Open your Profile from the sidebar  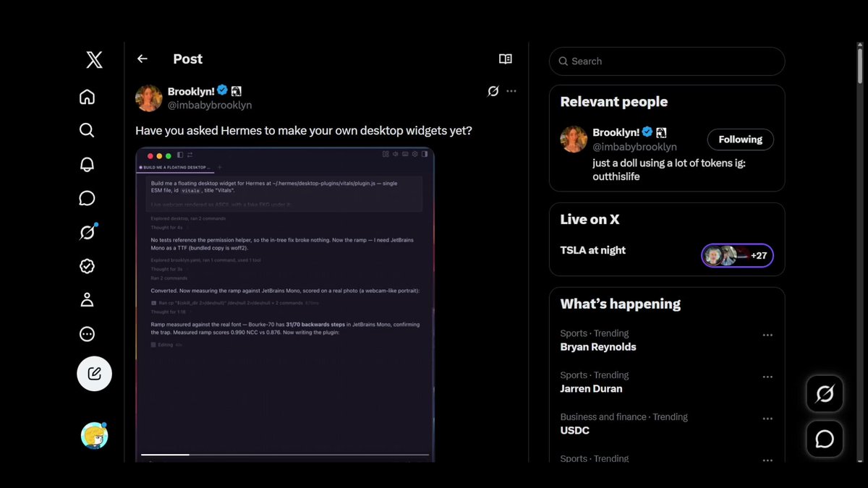(x=87, y=300)
